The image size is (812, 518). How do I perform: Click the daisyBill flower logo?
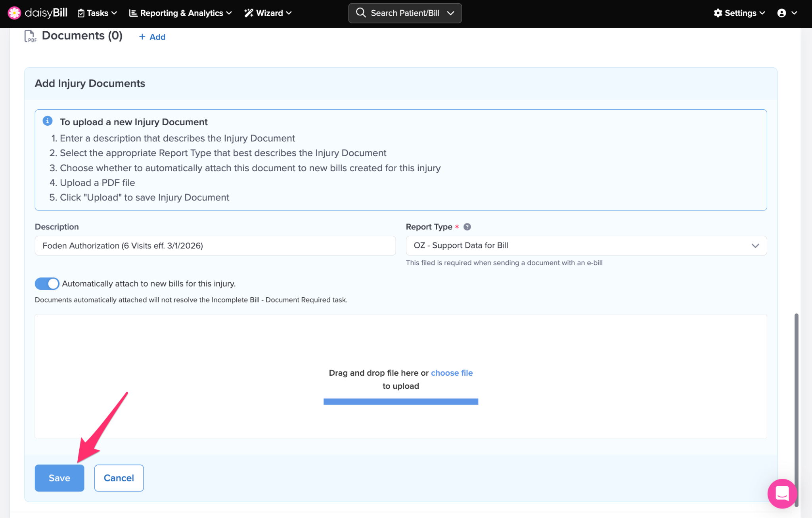[14, 13]
